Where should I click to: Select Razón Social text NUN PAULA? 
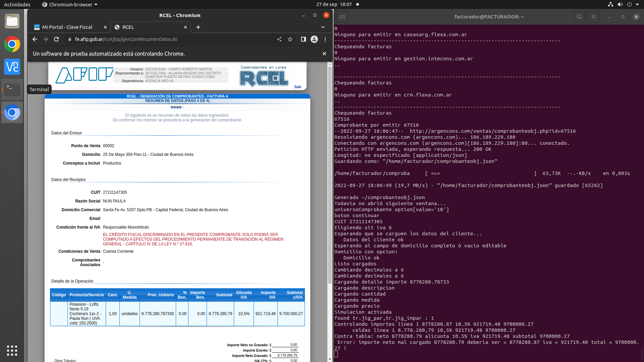tap(114, 201)
